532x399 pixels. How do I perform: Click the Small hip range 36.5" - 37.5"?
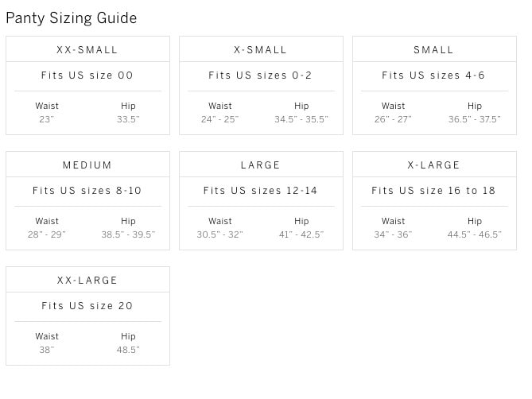pos(474,119)
